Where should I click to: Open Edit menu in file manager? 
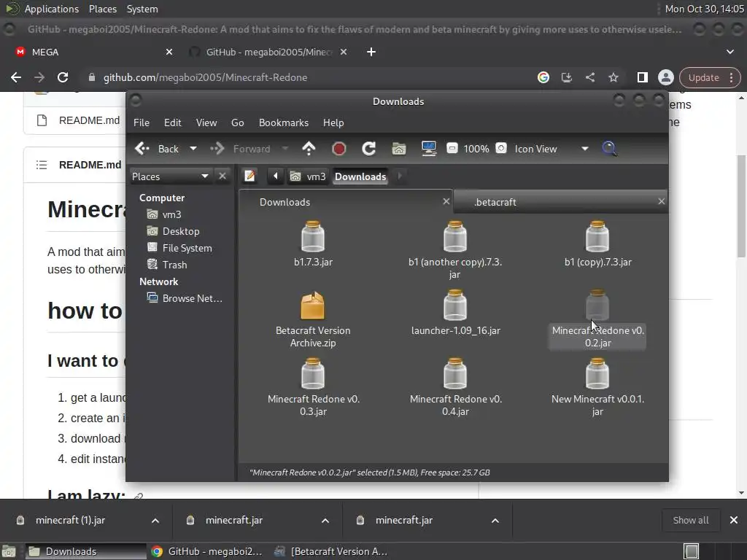click(172, 122)
